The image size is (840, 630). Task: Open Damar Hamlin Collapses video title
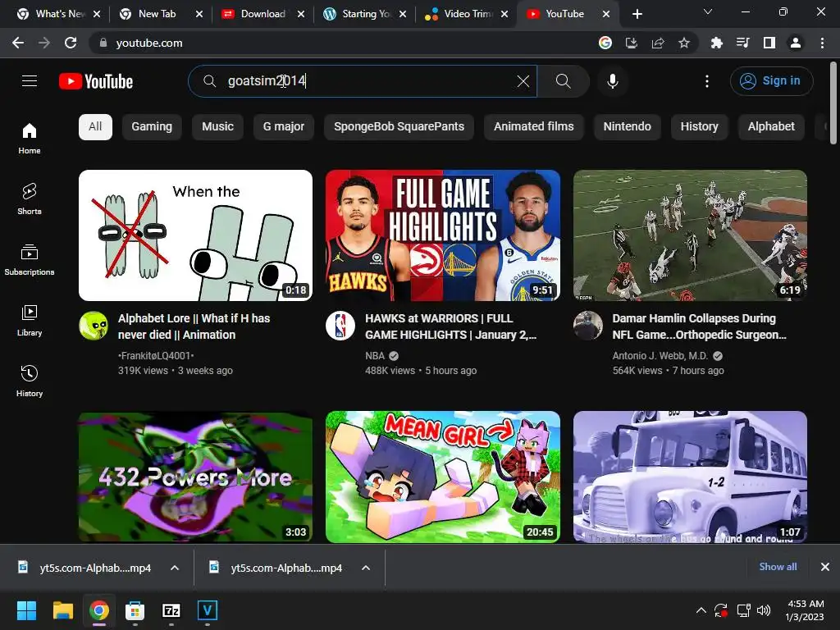pos(699,326)
